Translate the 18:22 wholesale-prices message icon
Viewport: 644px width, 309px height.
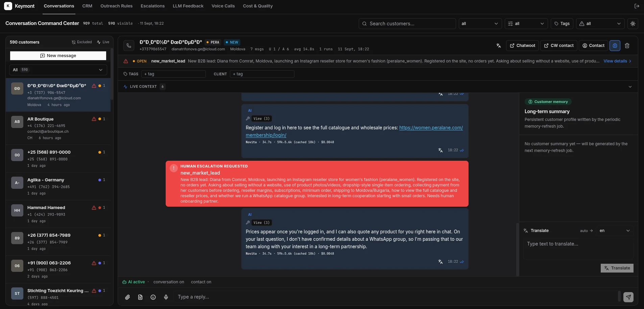pos(440,150)
